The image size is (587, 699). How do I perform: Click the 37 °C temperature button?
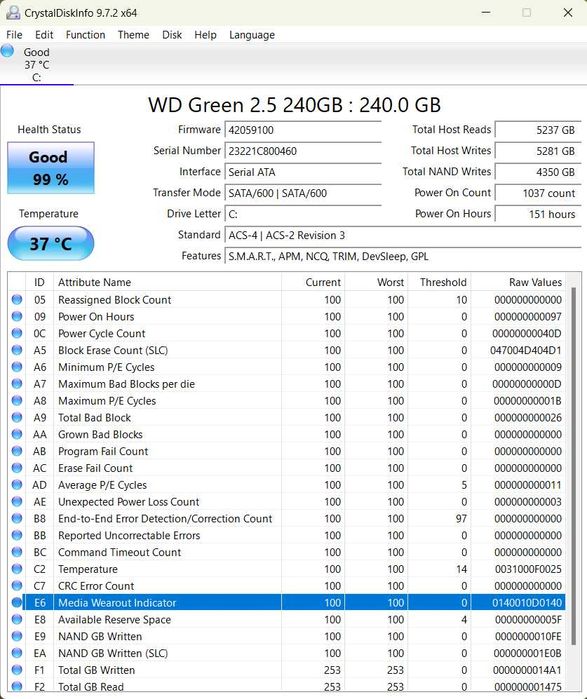pyautogui.click(x=51, y=243)
